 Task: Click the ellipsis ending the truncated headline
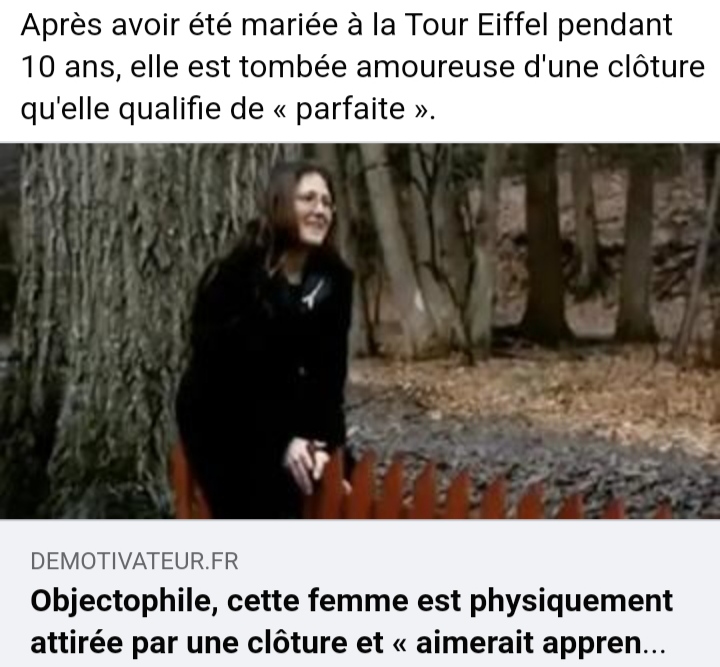click(653, 644)
